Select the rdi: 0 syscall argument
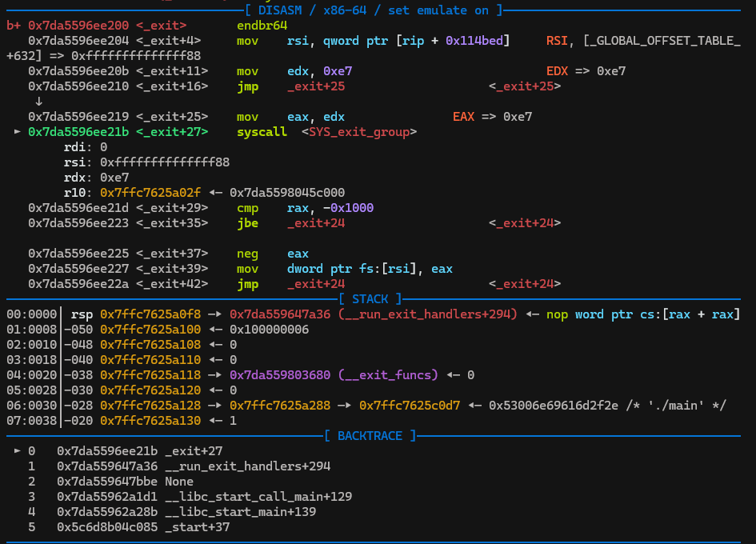 pos(86,147)
